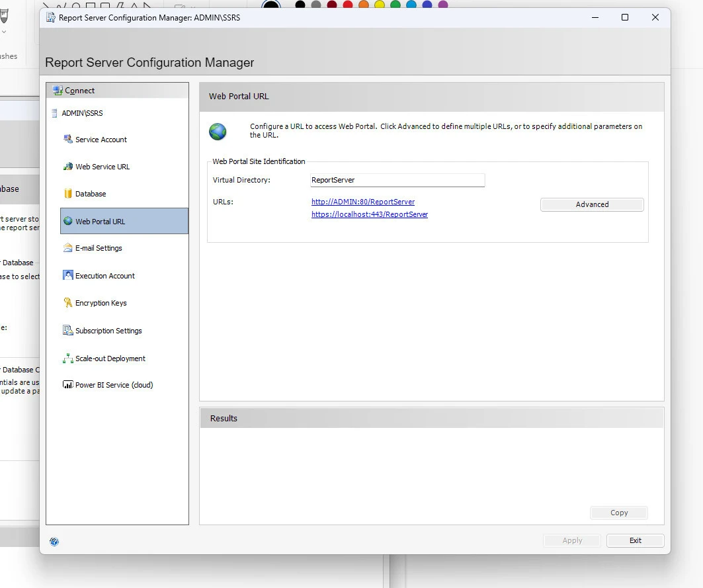Screen dimensions: 703x588
Task: Click the Virtual Directory text field
Action: (x=397, y=180)
